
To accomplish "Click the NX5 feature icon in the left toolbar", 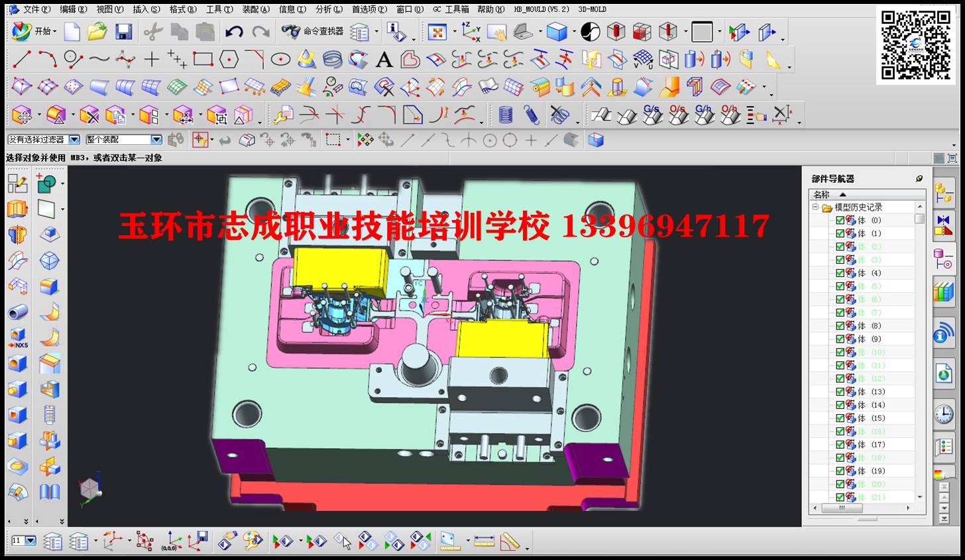I will click(18, 337).
